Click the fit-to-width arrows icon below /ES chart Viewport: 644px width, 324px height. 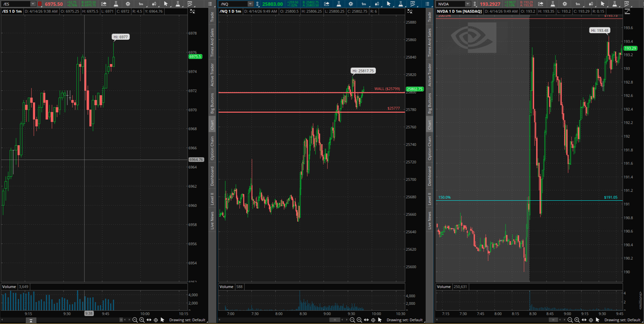[148, 320]
